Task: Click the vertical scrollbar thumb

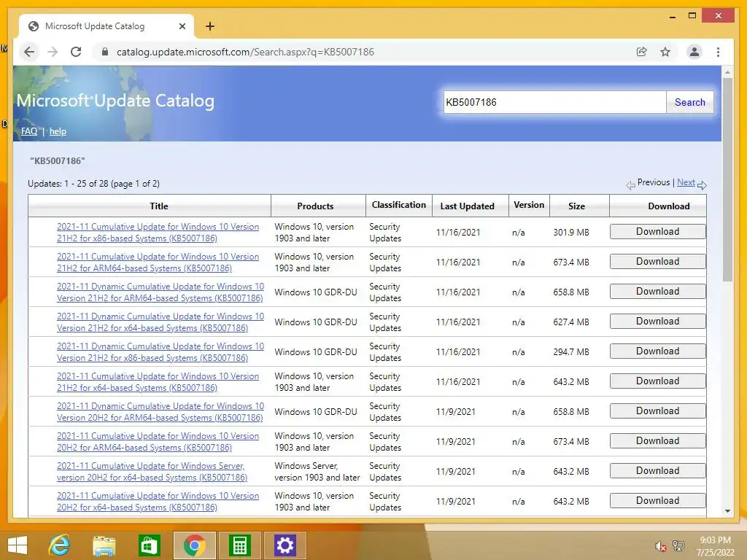Action: pyautogui.click(x=727, y=179)
